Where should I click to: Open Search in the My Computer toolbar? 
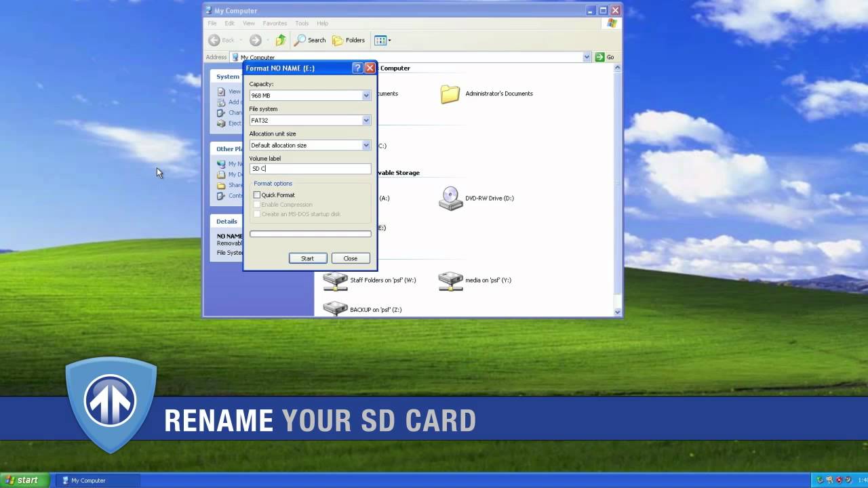pos(310,40)
